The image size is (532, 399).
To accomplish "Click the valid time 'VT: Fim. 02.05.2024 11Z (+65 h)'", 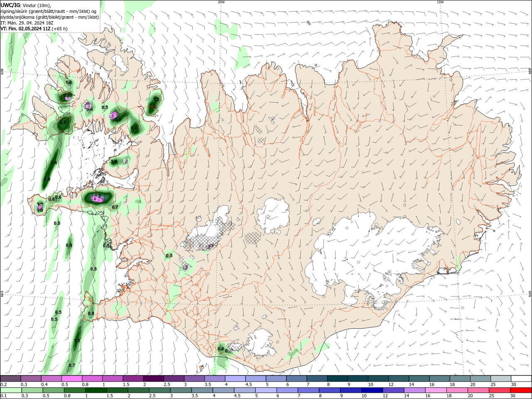I will pos(34,29).
